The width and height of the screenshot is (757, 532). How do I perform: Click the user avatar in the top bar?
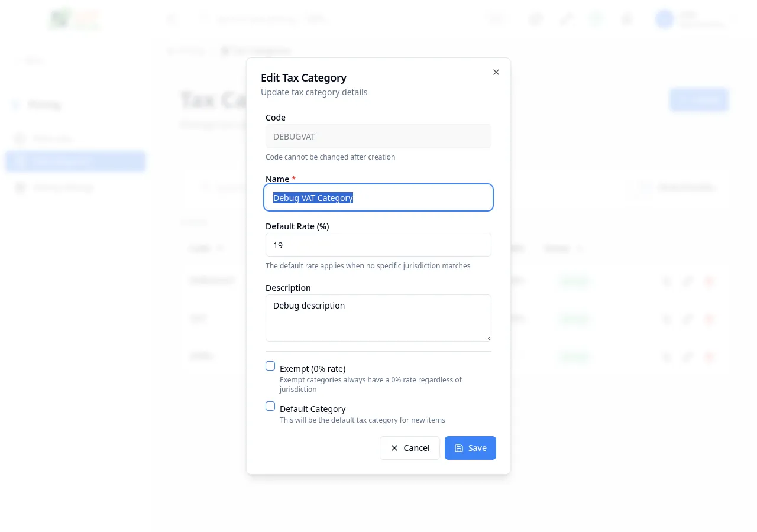pos(664,19)
